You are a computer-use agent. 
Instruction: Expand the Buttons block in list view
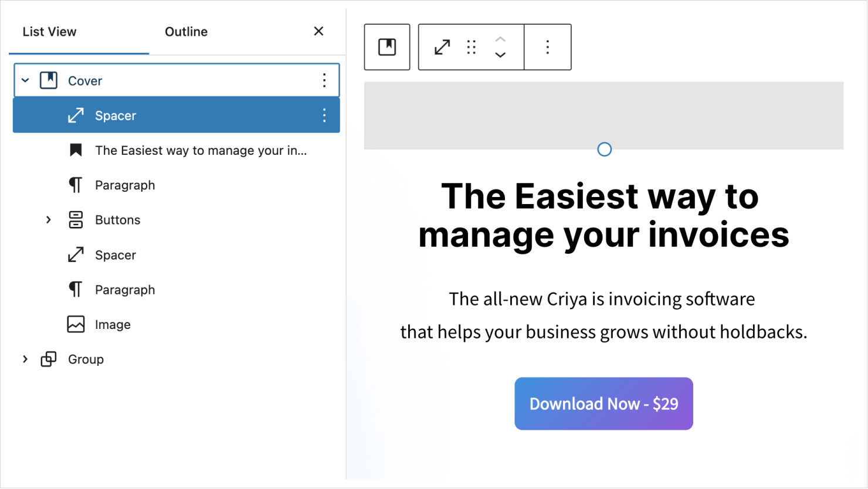click(49, 220)
